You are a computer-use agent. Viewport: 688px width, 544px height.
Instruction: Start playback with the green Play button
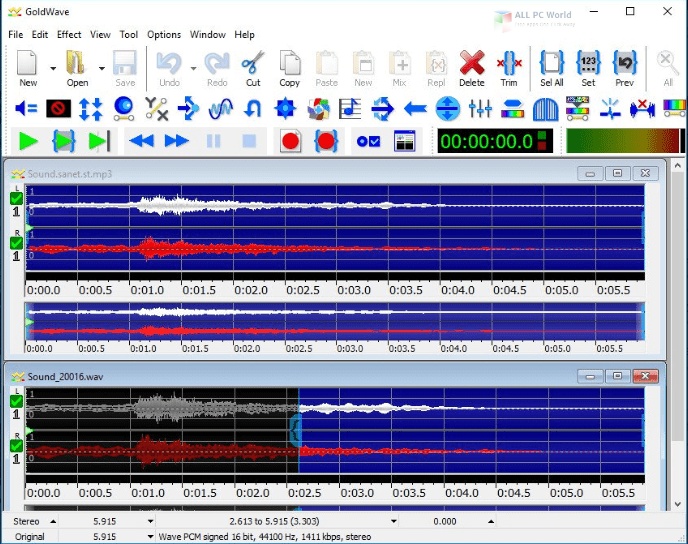pos(28,141)
